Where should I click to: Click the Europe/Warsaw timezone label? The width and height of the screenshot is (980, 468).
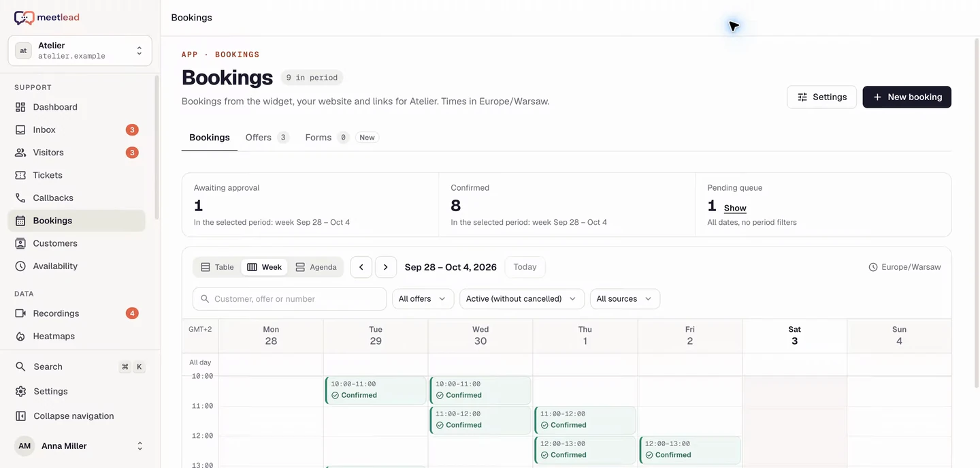click(x=911, y=267)
